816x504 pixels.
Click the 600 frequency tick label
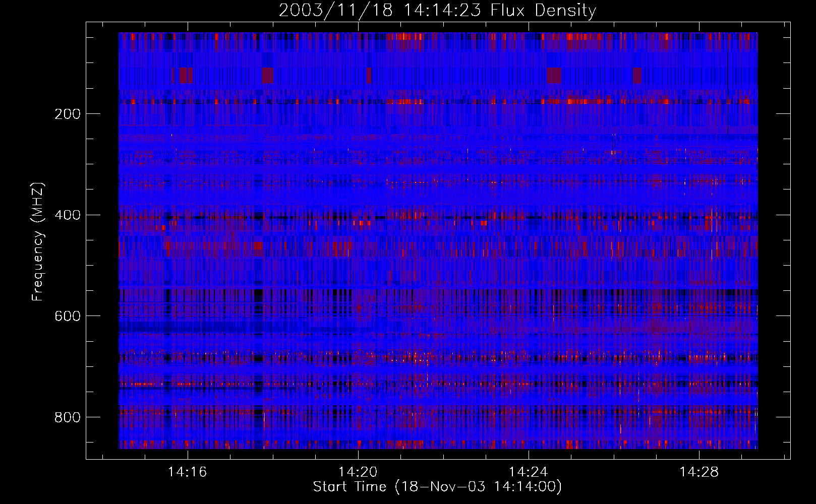[x=68, y=316]
